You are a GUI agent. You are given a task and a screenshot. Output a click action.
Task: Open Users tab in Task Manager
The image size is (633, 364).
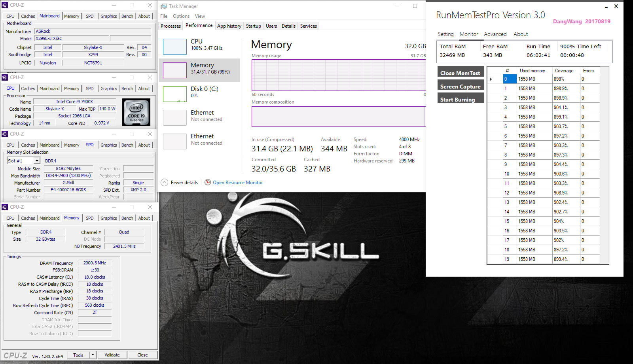(x=271, y=26)
